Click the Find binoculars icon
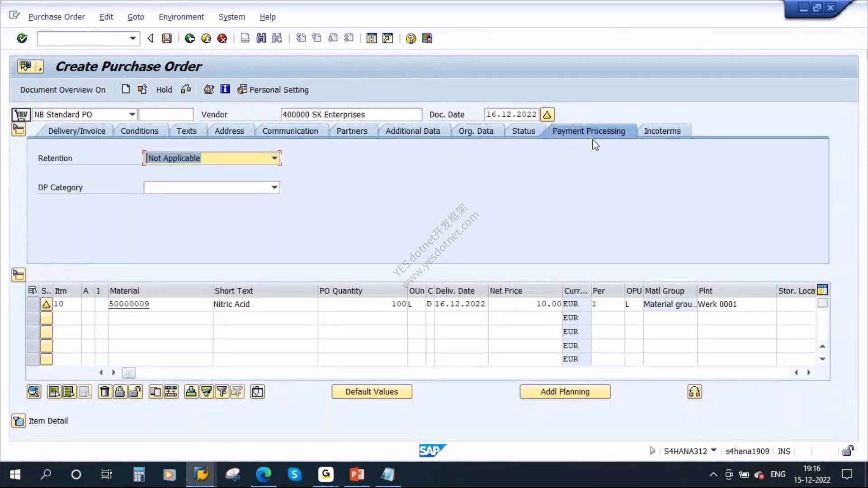 point(261,38)
